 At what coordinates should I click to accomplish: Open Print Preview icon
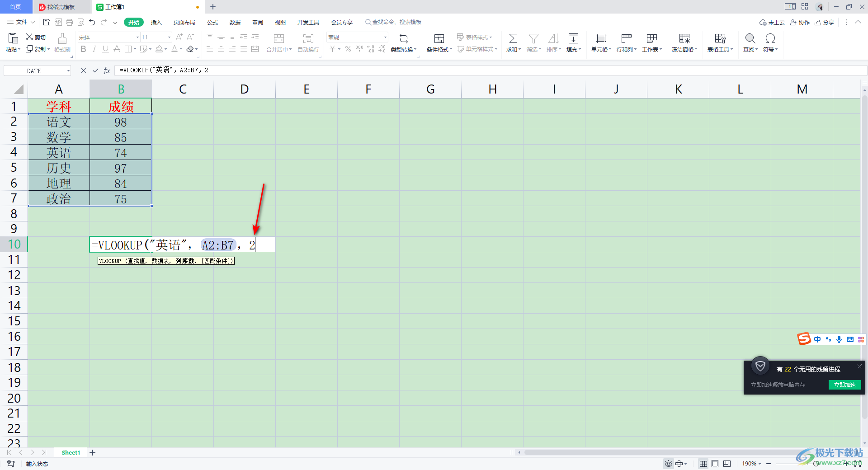81,22
